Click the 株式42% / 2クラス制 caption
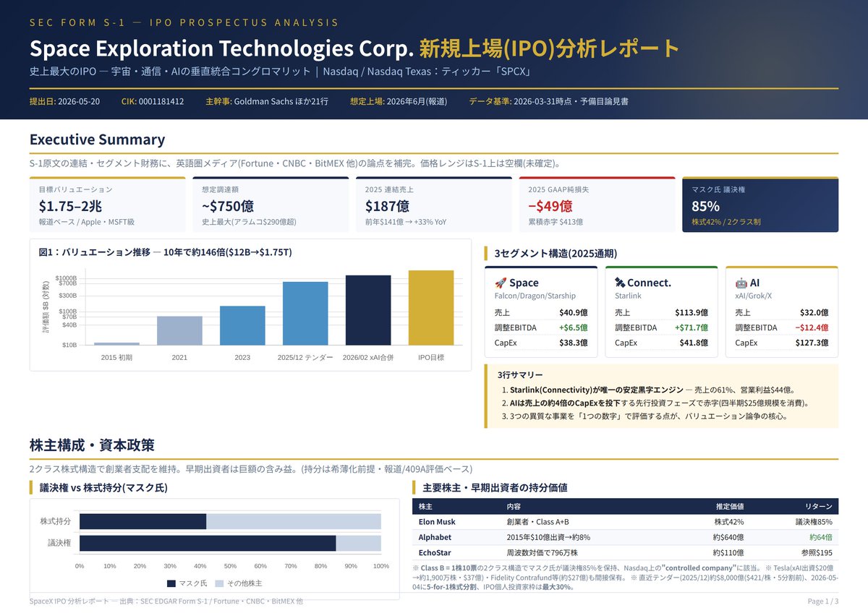Screen dimensions: 868x613 point(726,222)
